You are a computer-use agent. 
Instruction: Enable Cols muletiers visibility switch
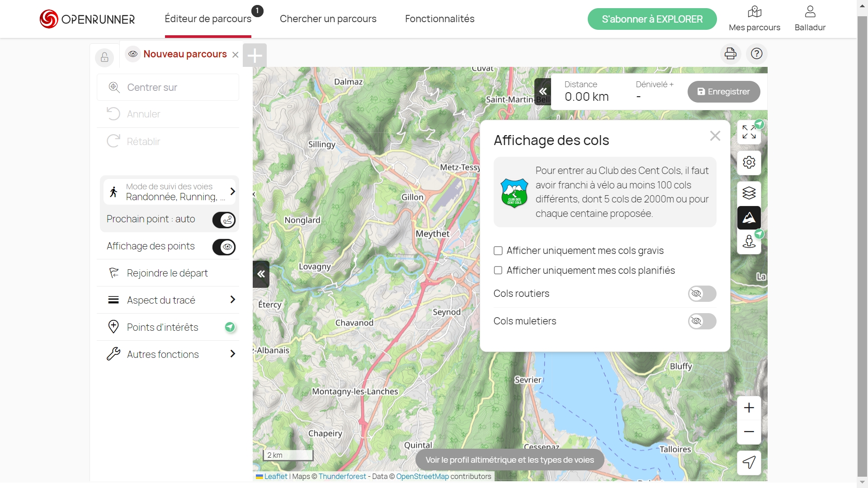point(702,321)
